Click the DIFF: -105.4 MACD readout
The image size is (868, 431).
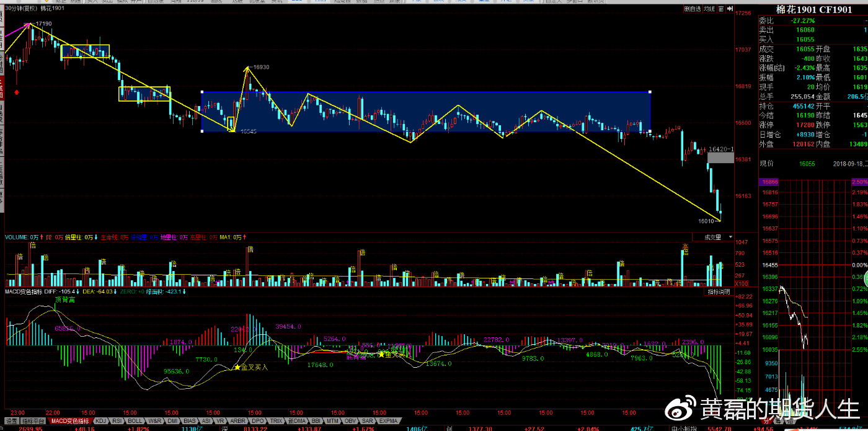pyautogui.click(x=61, y=291)
